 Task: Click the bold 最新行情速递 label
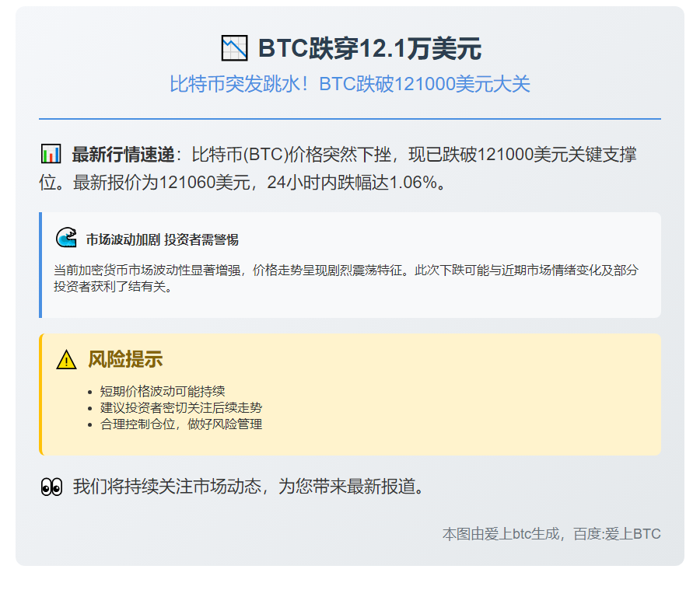[124, 154]
